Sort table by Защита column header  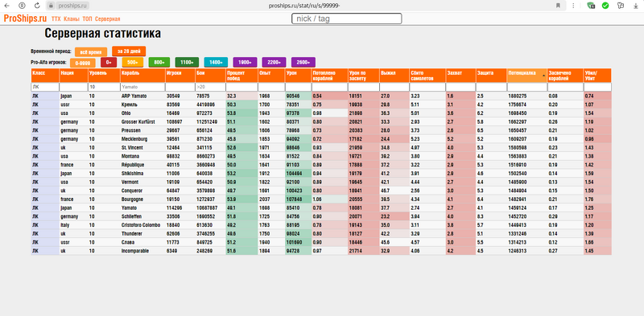pos(491,76)
